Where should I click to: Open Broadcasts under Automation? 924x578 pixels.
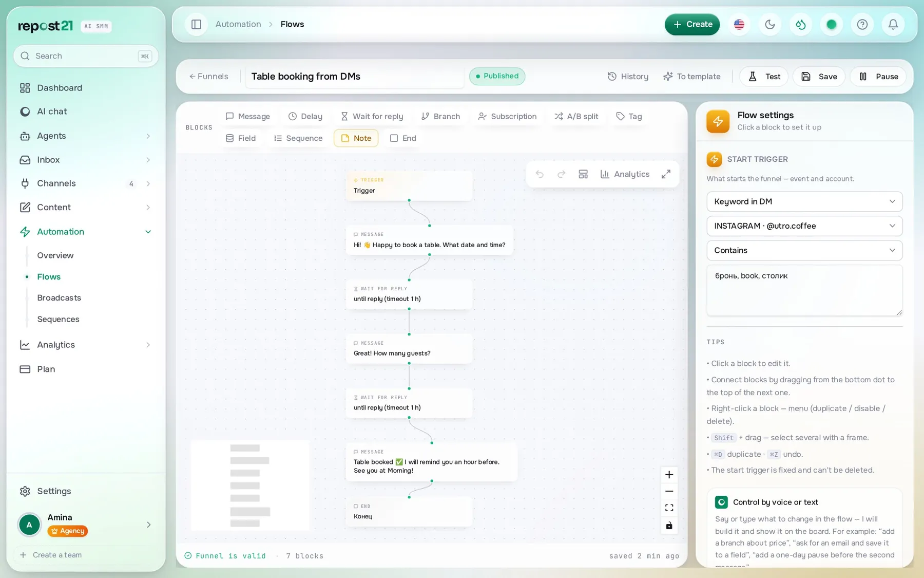[x=59, y=298]
